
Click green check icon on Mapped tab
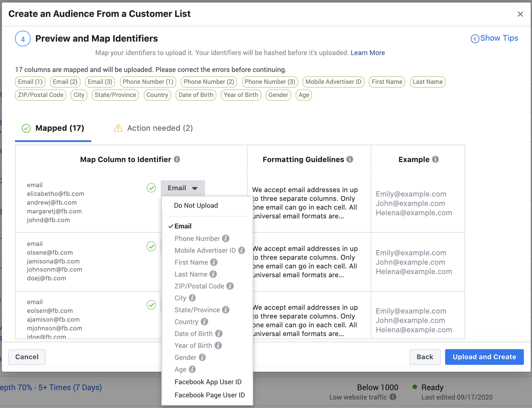(x=26, y=128)
